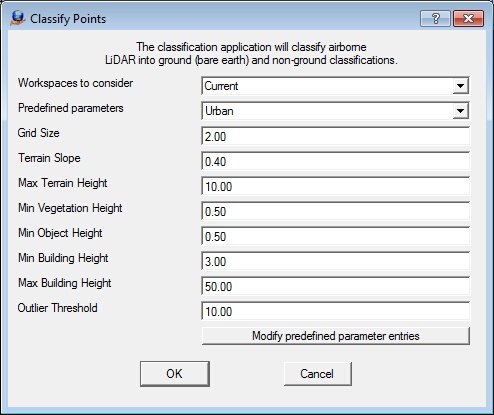The width and height of the screenshot is (494, 415).
Task: Click the Classify Points app icon in title bar
Action: [18, 18]
